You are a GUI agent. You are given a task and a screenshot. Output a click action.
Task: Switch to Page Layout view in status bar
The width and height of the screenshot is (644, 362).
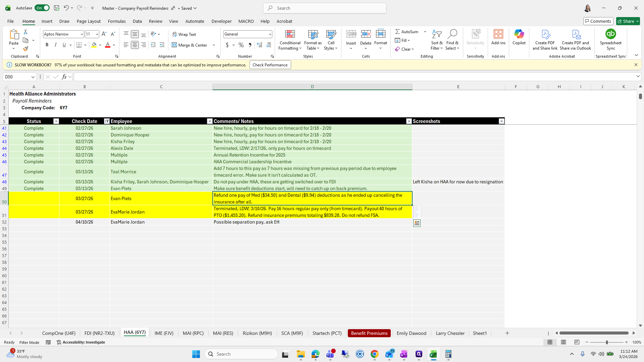pyautogui.click(x=563, y=342)
